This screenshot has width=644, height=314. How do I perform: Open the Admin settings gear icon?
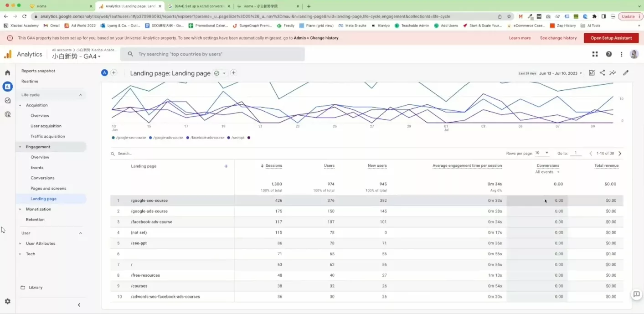point(7,301)
